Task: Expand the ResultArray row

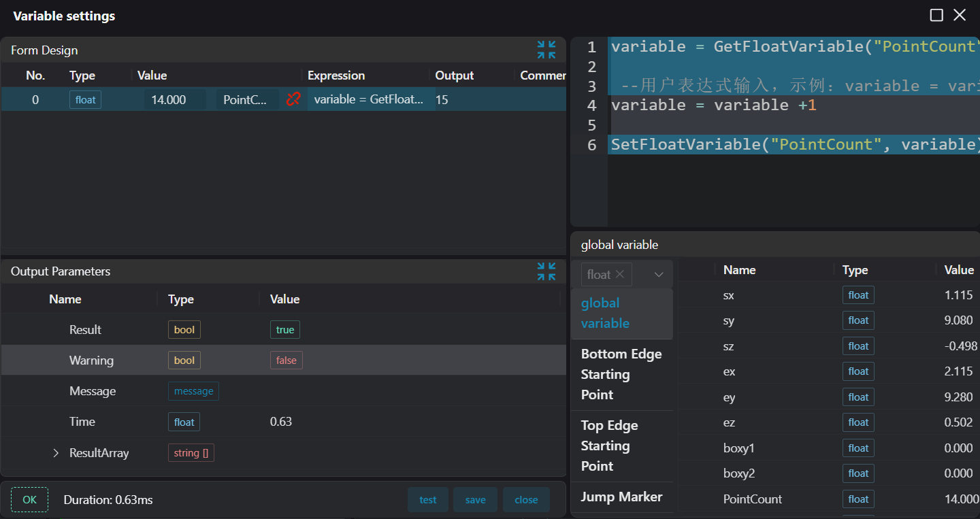Action: (56, 453)
